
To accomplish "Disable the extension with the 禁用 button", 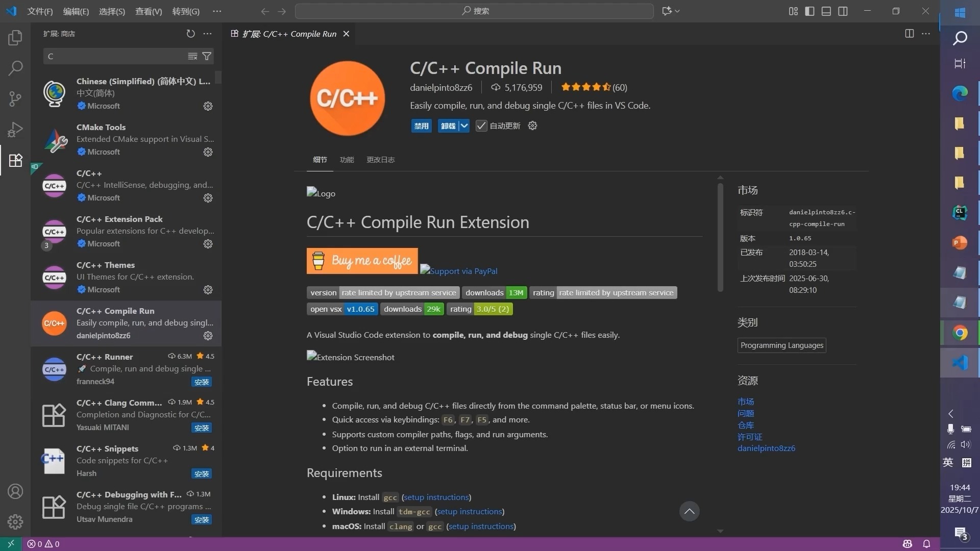I will 421,126.
